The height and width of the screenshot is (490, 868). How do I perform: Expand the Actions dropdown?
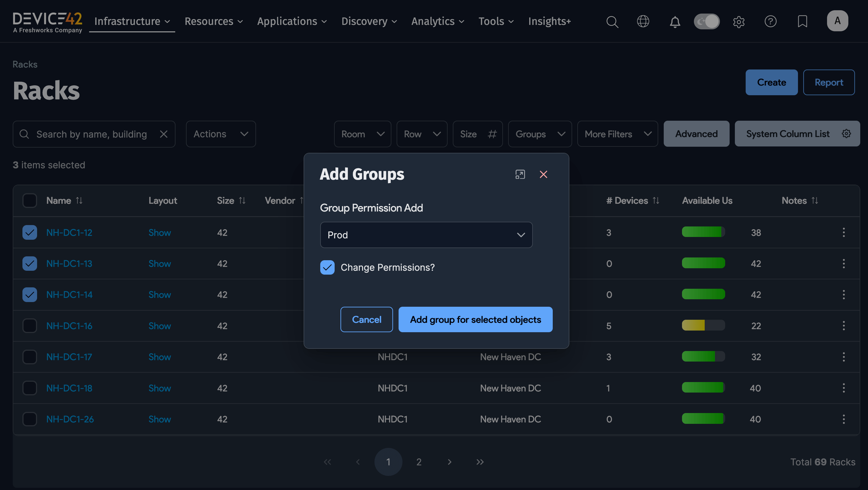pyautogui.click(x=221, y=134)
